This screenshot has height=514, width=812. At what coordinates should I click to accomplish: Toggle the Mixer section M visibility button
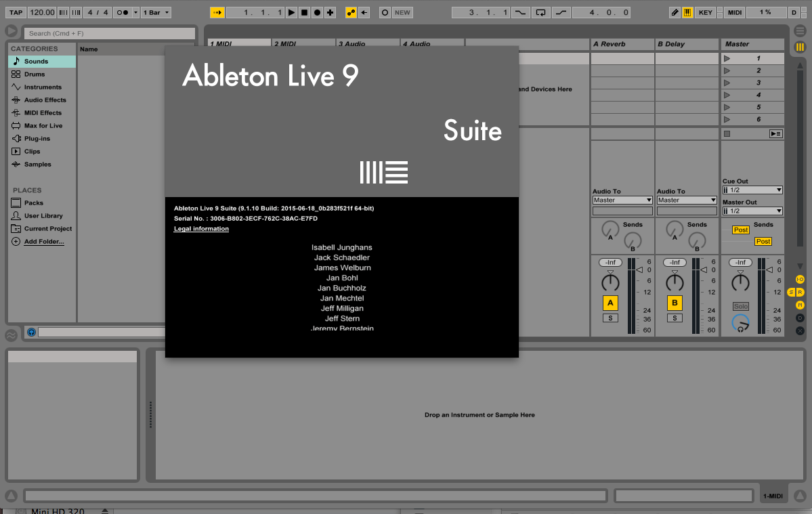pyautogui.click(x=800, y=305)
